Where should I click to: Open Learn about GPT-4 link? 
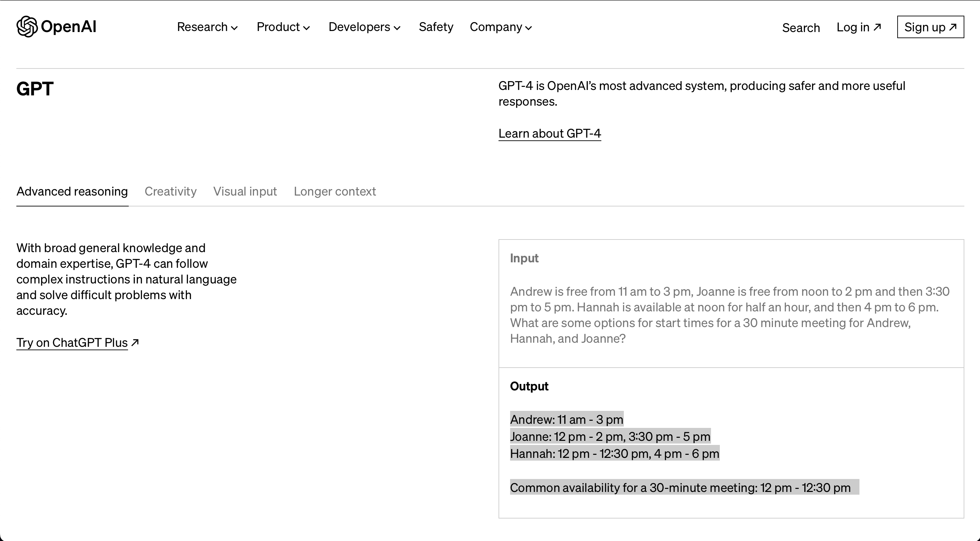point(550,134)
